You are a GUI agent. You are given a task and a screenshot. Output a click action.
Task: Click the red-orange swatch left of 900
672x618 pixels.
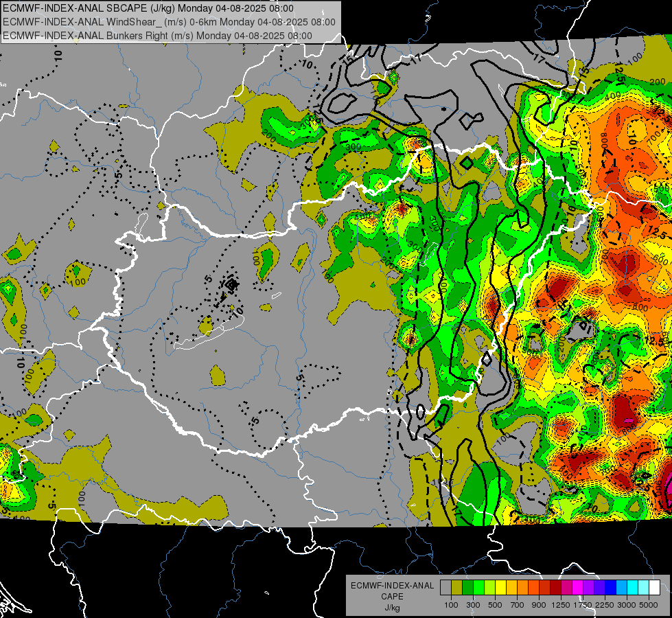click(x=533, y=587)
